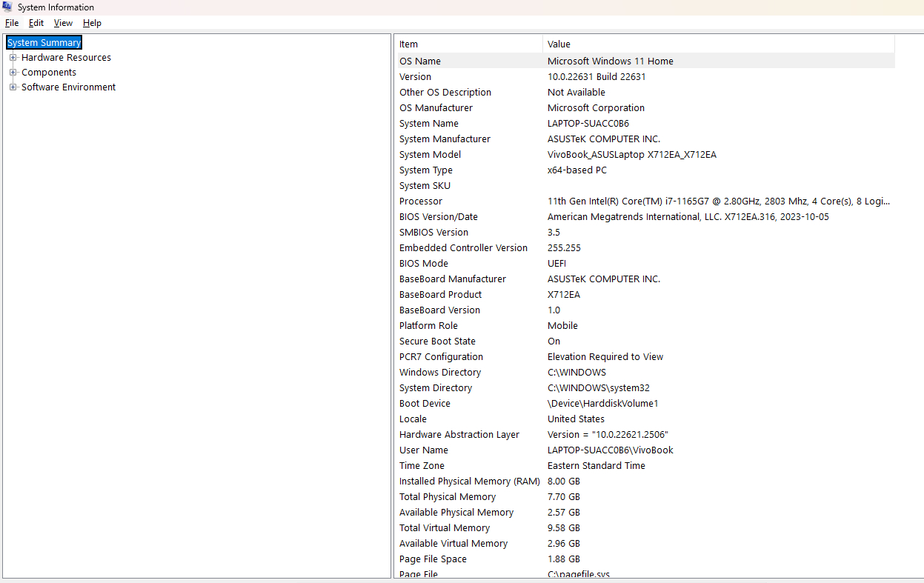
Task: Select the Processor row label
Action: (x=421, y=201)
